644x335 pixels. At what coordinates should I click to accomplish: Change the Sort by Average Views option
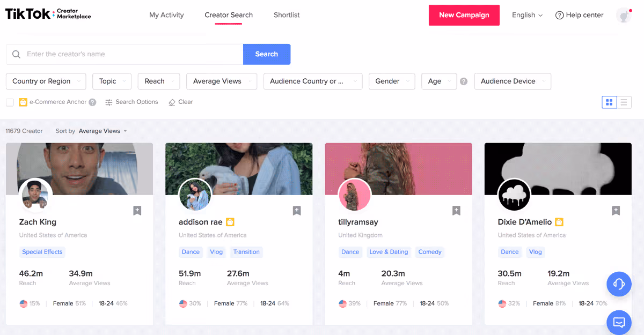[103, 131]
